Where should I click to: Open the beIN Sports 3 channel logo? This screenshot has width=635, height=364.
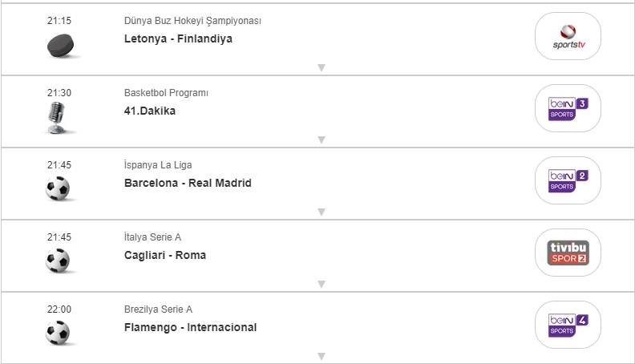click(x=568, y=108)
